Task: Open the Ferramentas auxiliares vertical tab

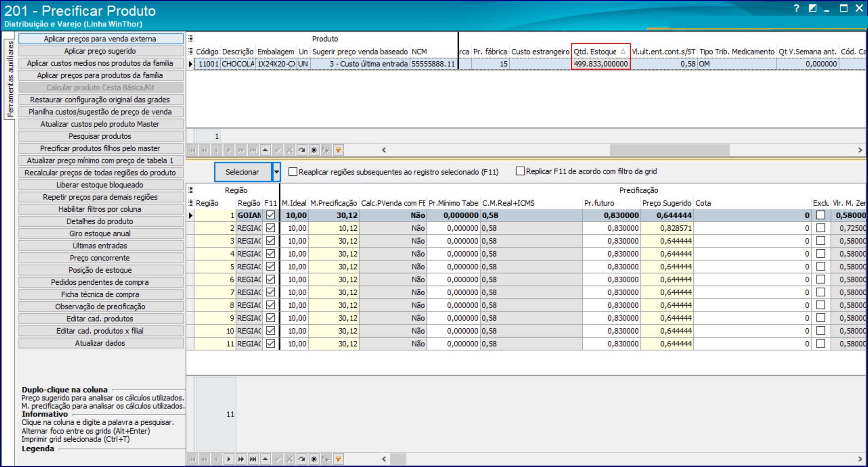Action: (x=10, y=79)
